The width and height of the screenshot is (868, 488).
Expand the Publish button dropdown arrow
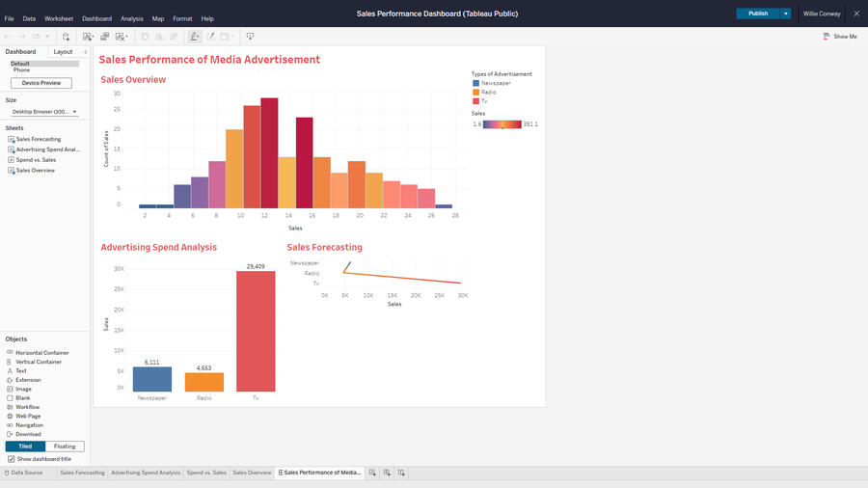pyautogui.click(x=786, y=14)
